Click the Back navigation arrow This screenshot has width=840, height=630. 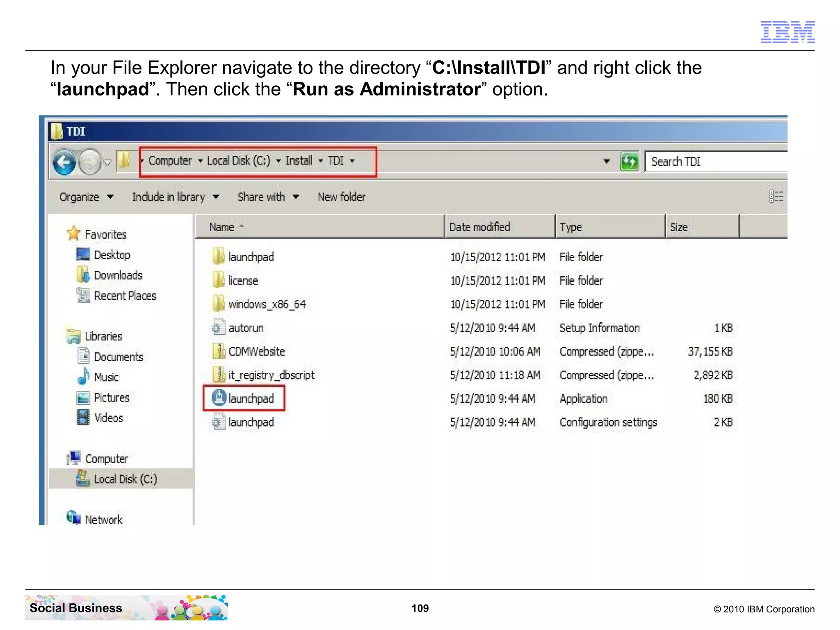(x=64, y=162)
